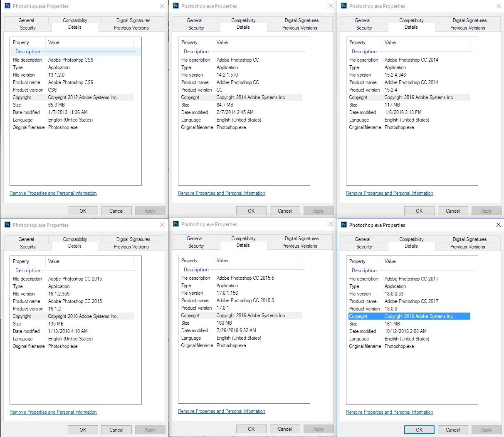Open Previous Versions in the 17.0.1.156 window
The image size is (504, 437).
click(x=299, y=246)
